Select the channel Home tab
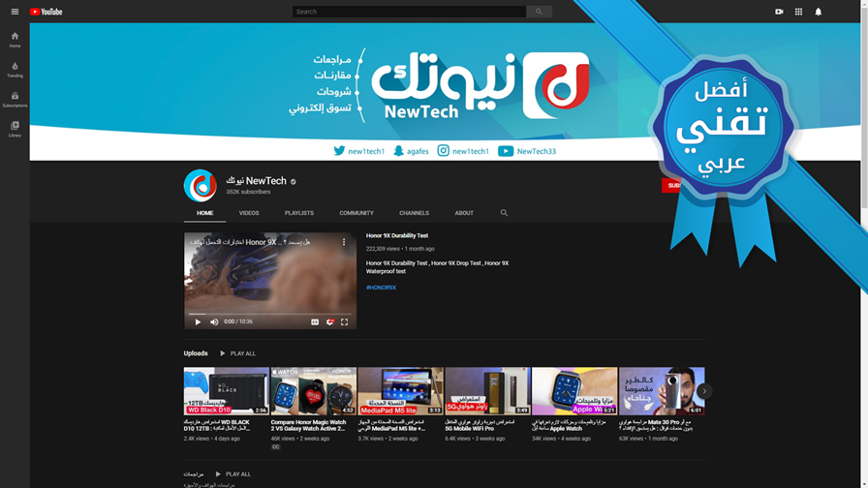The image size is (868, 488). [204, 213]
